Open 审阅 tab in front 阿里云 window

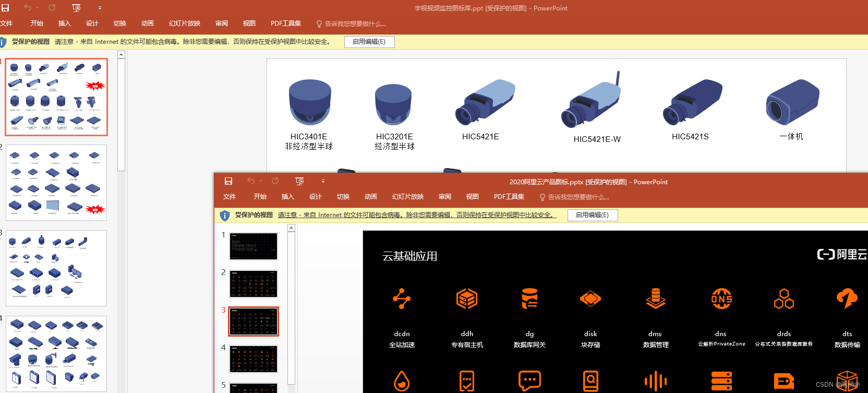(445, 197)
